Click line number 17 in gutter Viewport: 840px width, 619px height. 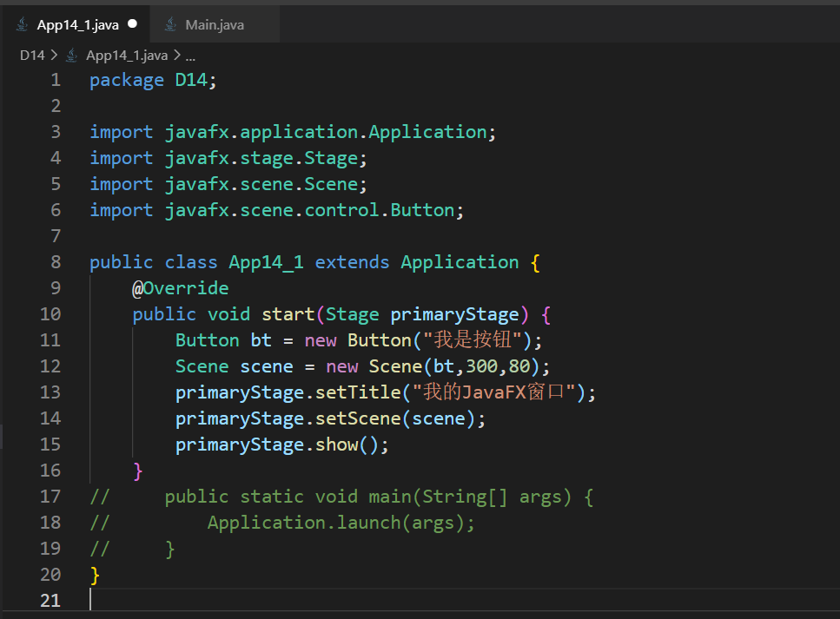pyautogui.click(x=50, y=497)
